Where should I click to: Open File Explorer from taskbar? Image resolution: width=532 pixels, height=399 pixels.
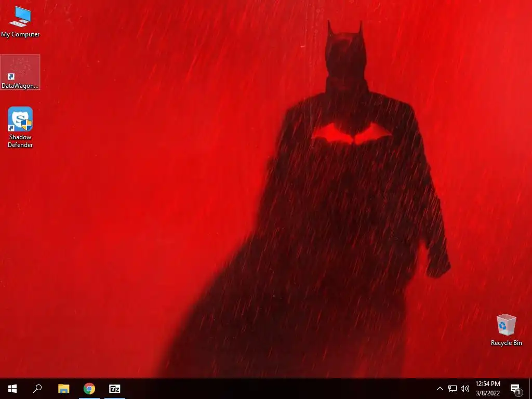tap(63, 389)
